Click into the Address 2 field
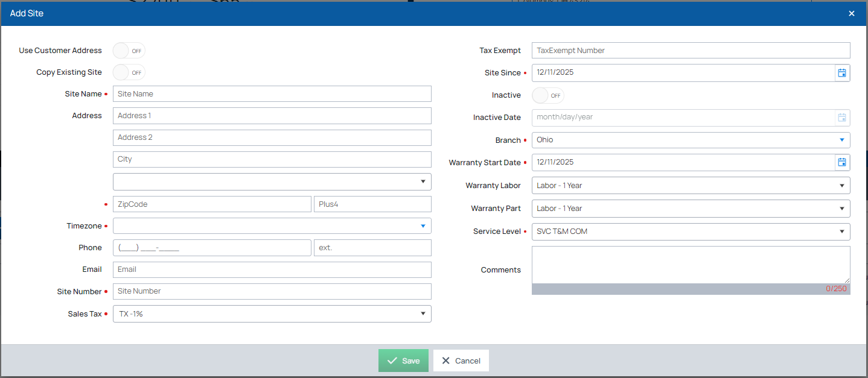 [272, 137]
